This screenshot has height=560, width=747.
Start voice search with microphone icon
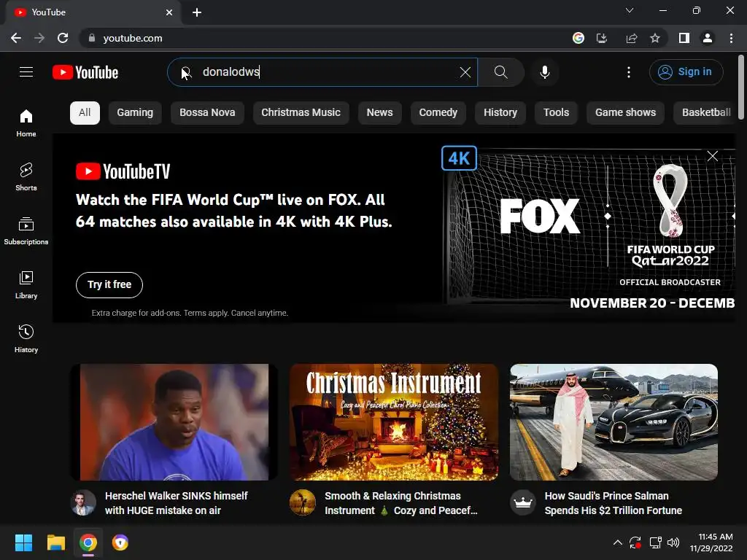(544, 72)
